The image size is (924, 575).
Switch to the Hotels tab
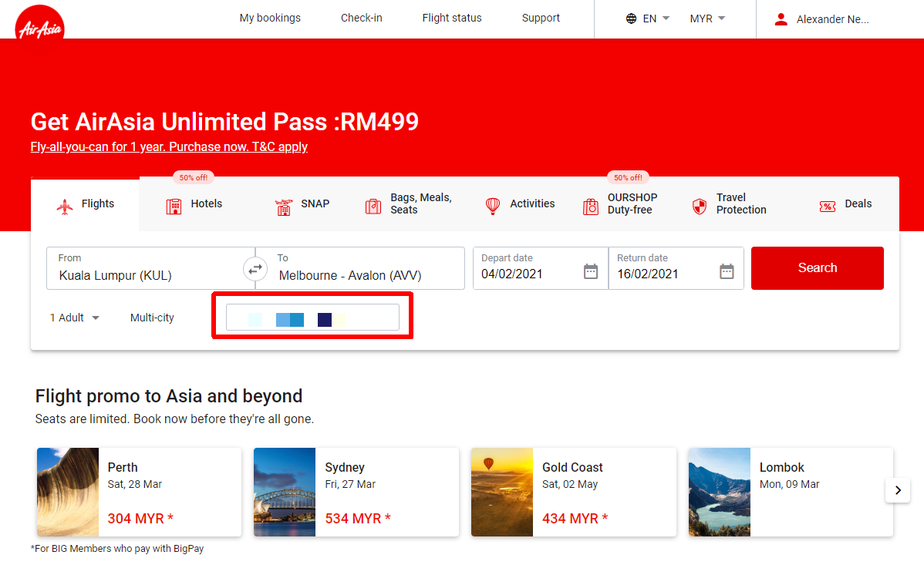pos(194,204)
